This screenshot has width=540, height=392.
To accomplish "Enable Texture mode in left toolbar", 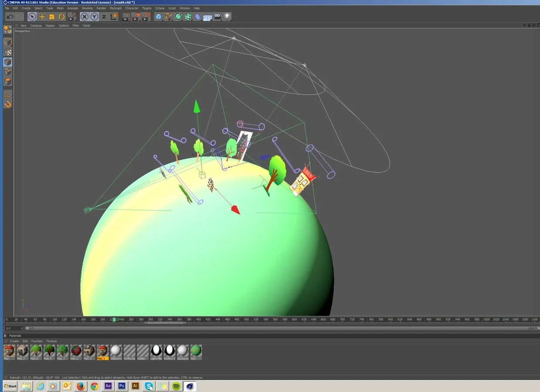I will [8, 52].
